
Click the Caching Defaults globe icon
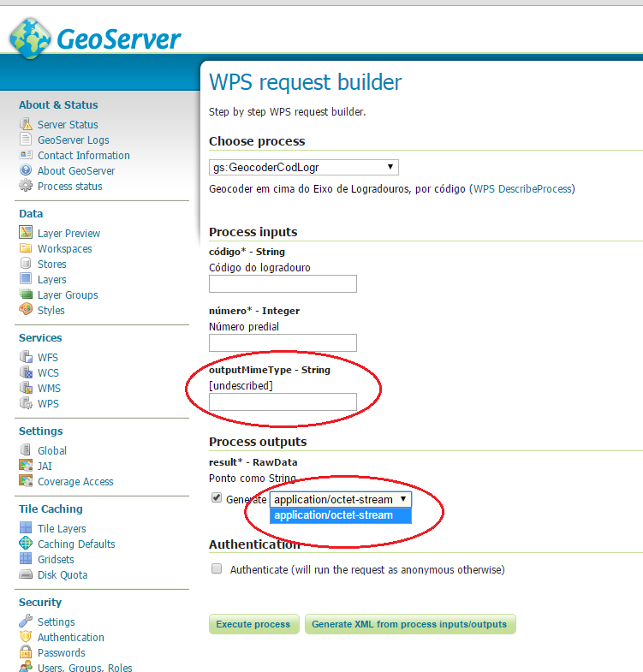click(x=26, y=543)
